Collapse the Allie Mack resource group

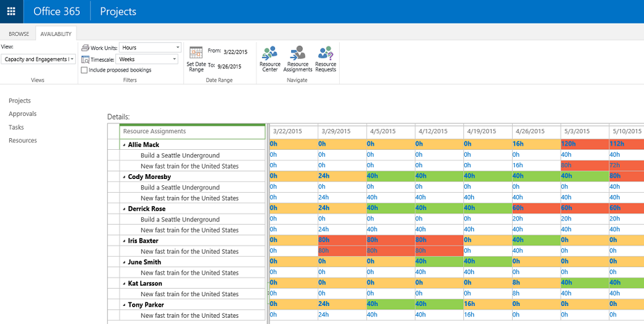click(124, 145)
